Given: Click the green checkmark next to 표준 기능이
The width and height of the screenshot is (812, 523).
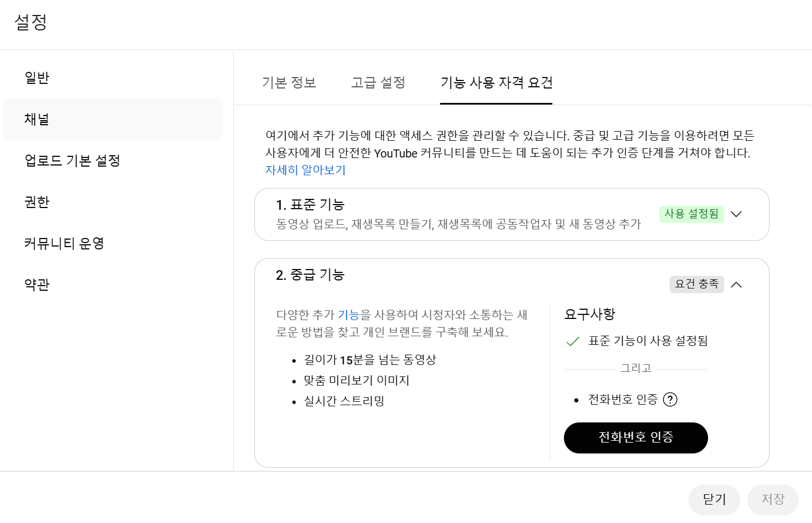Looking at the screenshot, I should 573,341.
